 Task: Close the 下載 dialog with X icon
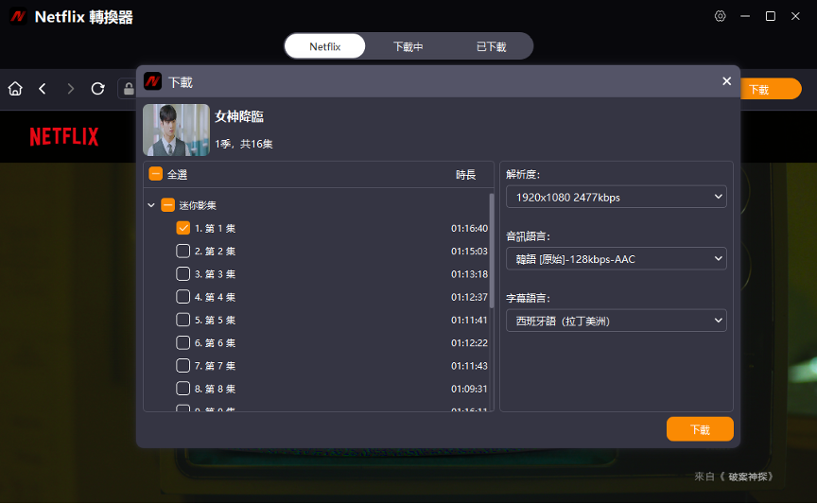tap(726, 81)
